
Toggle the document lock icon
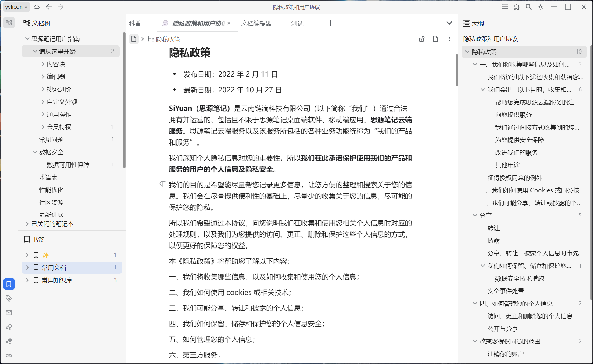[x=422, y=39]
